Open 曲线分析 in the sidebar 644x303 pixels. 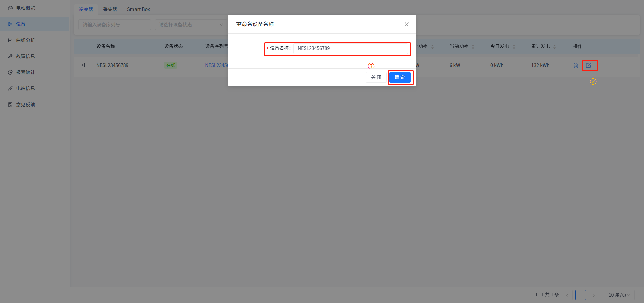(25, 40)
